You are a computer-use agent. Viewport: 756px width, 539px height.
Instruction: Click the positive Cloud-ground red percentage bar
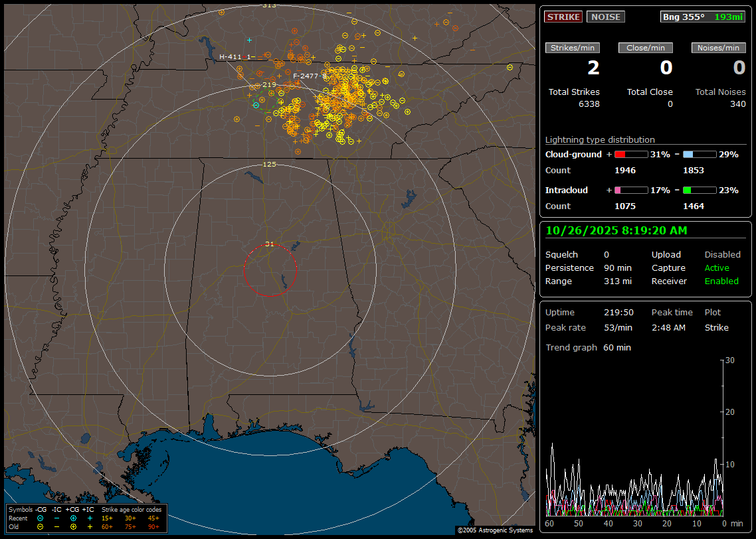pos(630,154)
